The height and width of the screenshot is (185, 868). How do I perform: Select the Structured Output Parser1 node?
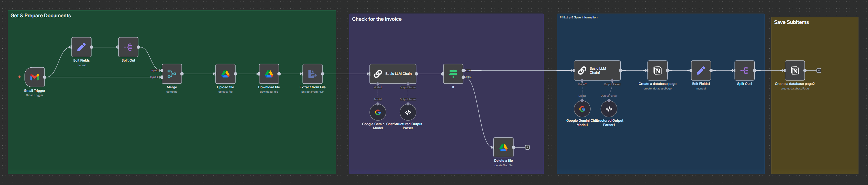pos(609,109)
